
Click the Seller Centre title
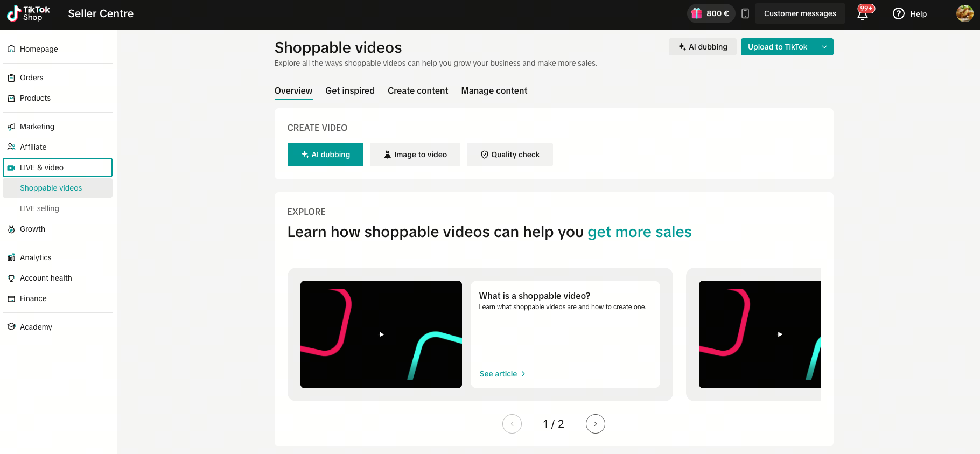[101, 13]
